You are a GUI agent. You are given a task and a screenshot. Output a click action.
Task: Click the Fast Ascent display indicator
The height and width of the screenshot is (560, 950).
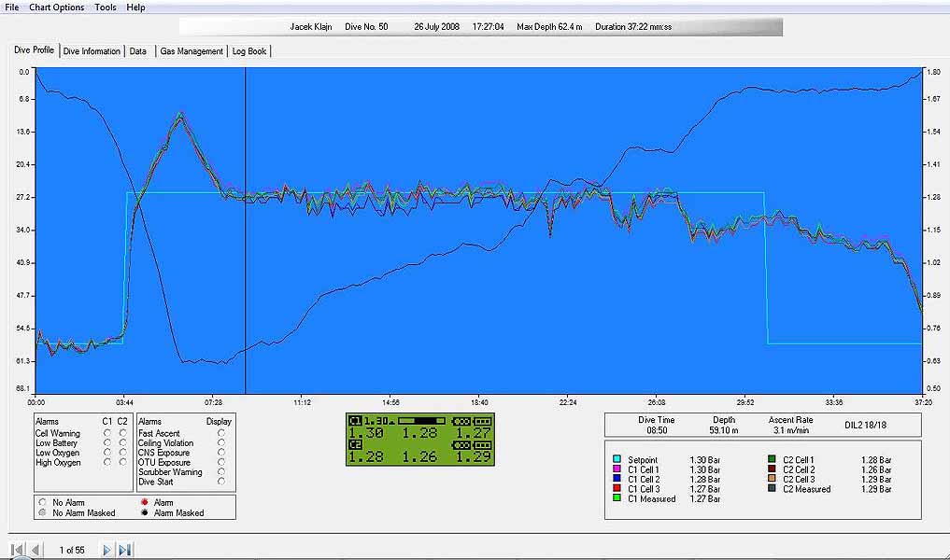(221, 433)
